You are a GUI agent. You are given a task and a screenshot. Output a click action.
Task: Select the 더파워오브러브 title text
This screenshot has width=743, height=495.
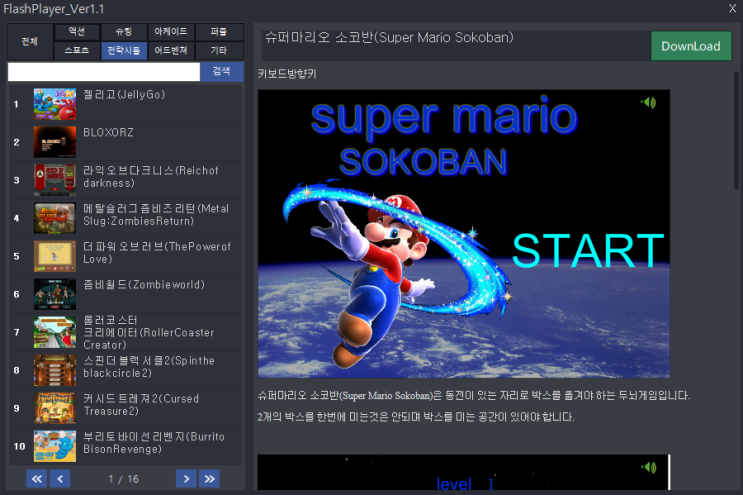157,253
